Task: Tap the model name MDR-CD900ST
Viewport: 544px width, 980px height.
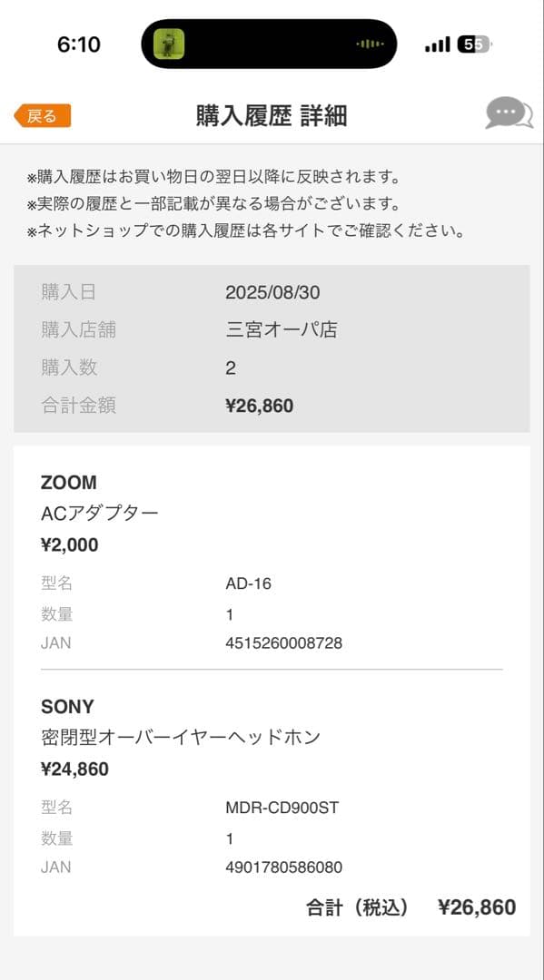Action: pos(282,807)
